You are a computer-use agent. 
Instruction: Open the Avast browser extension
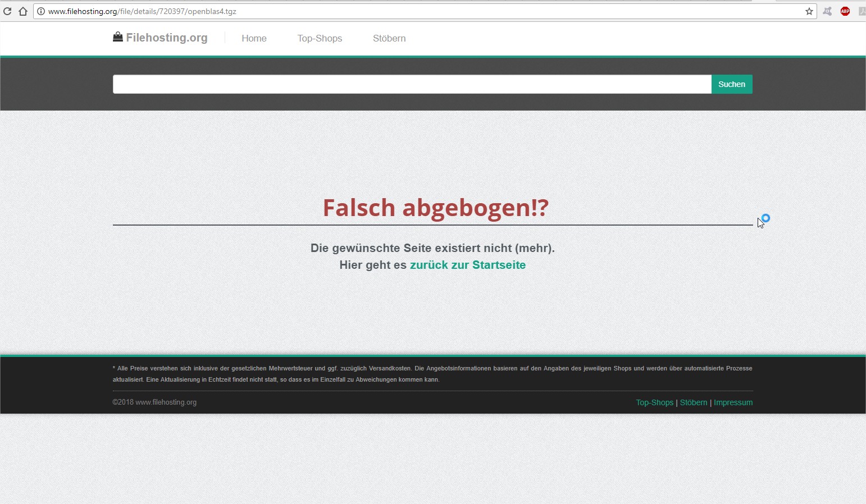pyautogui.click(x=827, y=11)
